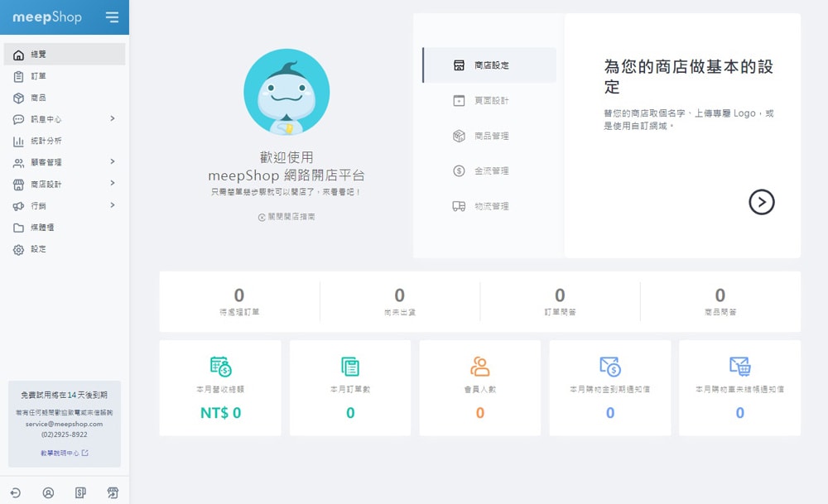Click the service@meepshop.com email

[65, 424]
